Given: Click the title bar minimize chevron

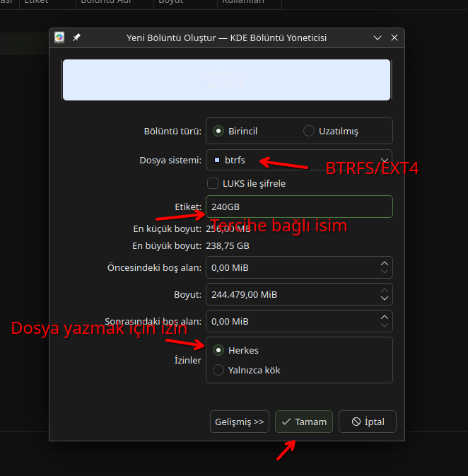Looking at the screenshot, I should pos(378,37).
